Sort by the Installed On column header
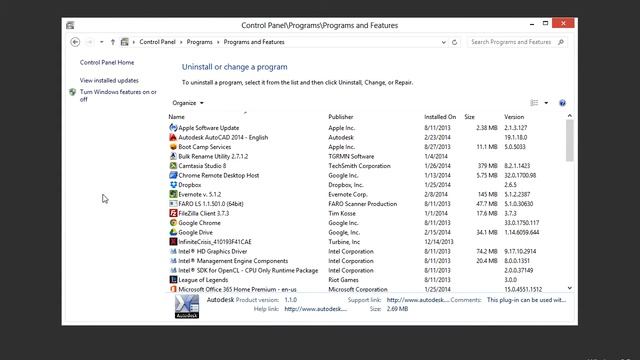The width and height of the screenshot is (640, 360). pyautogui.click(x=440, y=117)
